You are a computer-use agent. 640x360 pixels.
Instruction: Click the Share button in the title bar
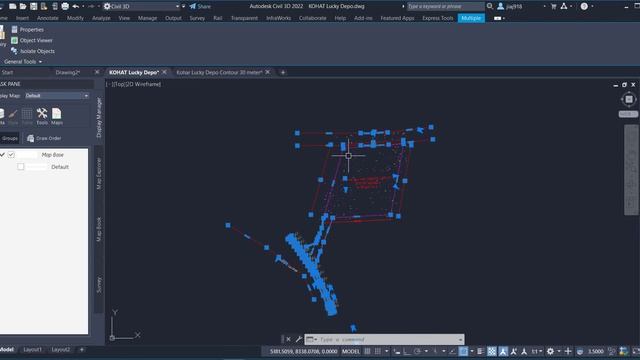200,6
